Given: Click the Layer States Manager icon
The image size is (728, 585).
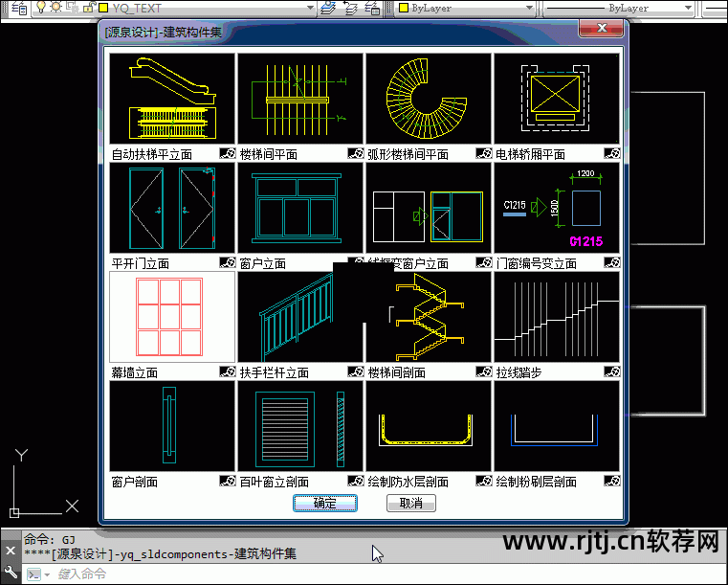Looking at the screenshot, I should point(372,8).
